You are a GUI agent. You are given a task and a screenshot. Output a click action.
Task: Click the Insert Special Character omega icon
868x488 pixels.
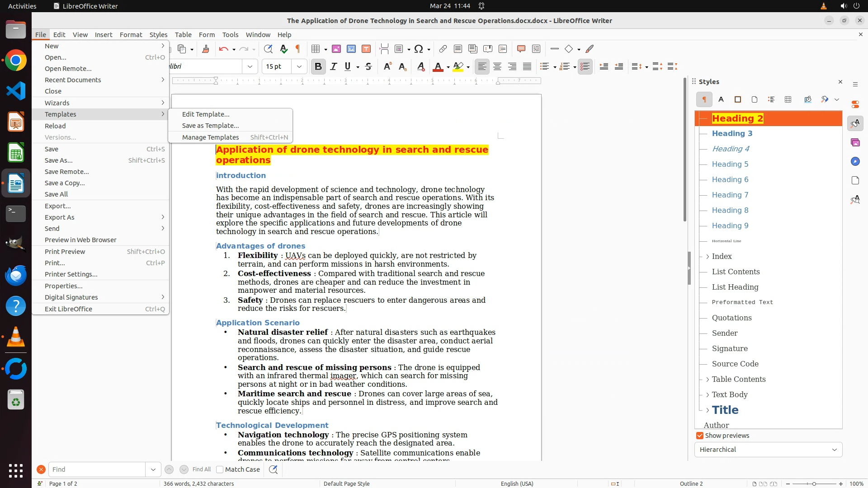tap(419, 49)
